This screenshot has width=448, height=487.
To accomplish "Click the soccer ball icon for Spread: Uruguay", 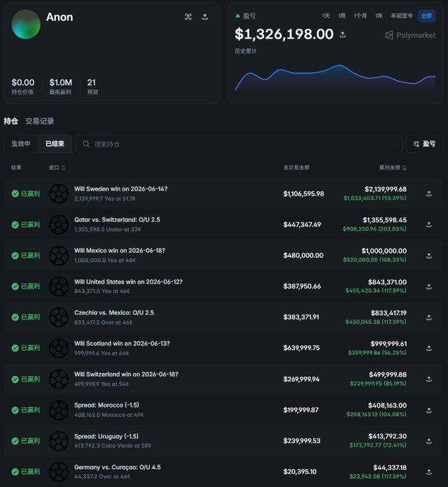I will (59, 440).
